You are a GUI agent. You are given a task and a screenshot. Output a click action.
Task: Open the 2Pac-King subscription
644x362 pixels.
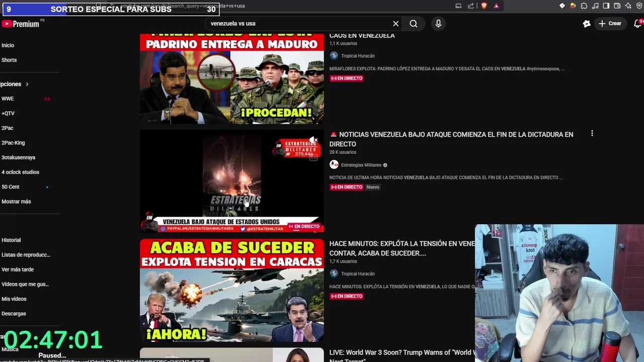(13, 143)
